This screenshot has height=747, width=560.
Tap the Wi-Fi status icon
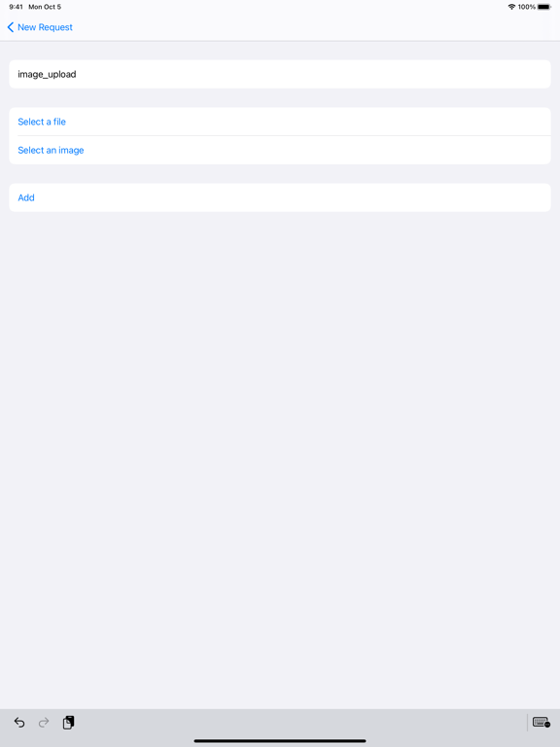pos(511,7)
